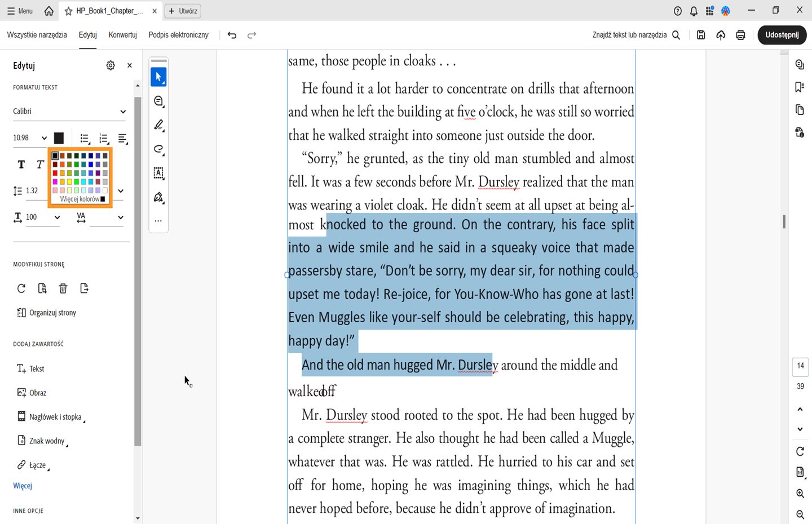Show more tools via three dots

[x=158, y=221]
